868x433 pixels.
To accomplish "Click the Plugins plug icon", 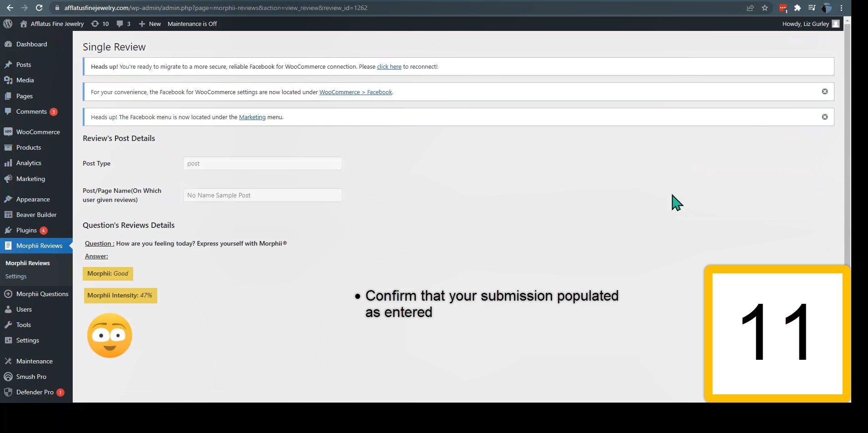I will 8,230.
